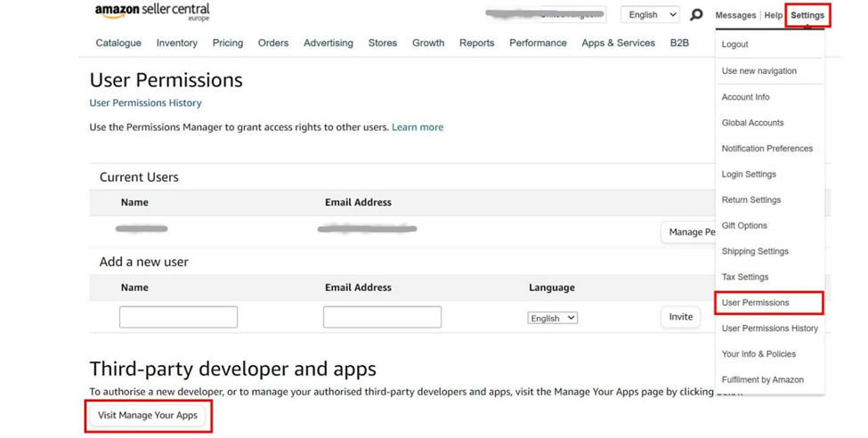Viewport: 868px width, 438px height.
Task: Open the B2B menu
Action: point(679,43)
